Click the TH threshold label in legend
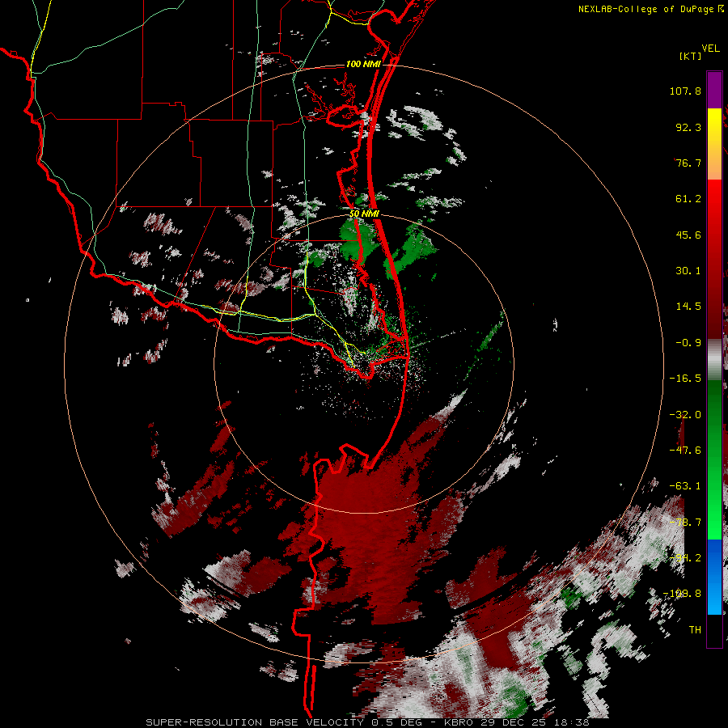This screenshot has width=728, height=728. pos(695,630)
